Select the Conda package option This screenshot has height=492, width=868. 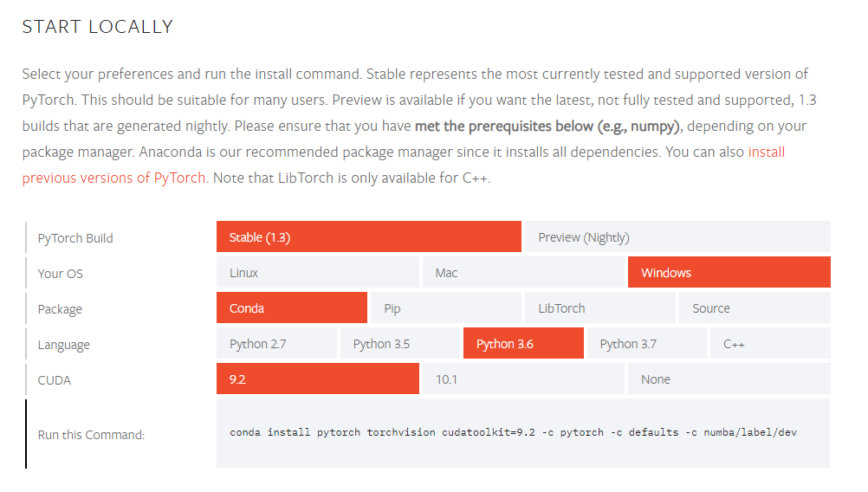(292, 307)
